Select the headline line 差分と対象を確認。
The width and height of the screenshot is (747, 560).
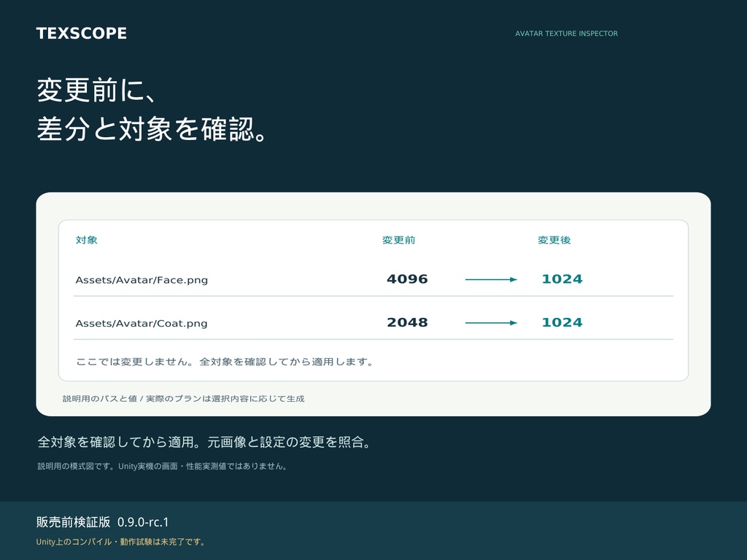click(152, 128)
